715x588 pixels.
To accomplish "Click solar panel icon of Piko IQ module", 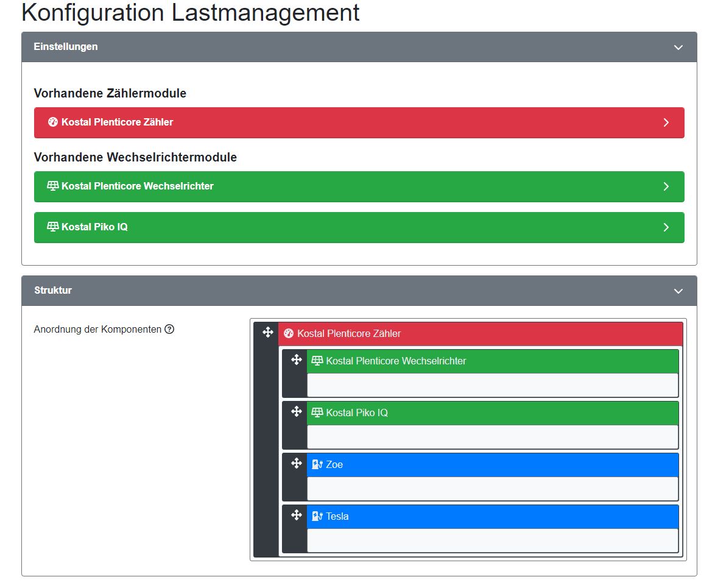I will [53, 226].
